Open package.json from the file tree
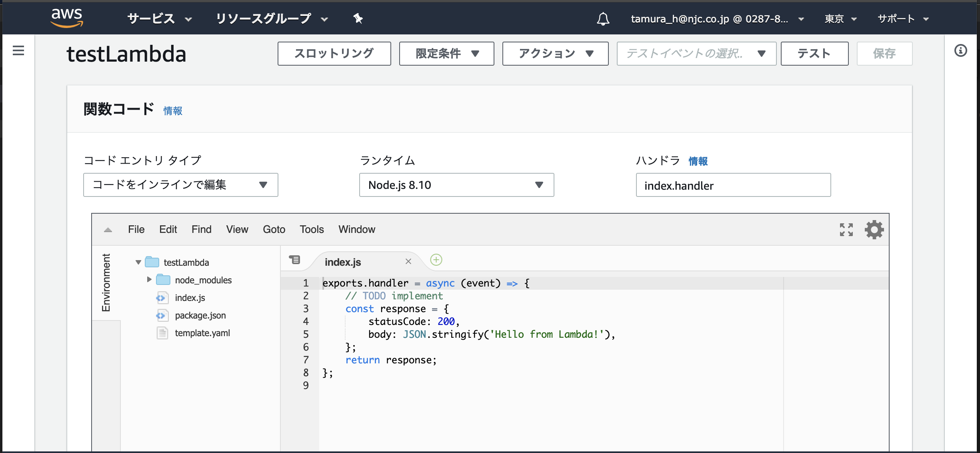This screenshot has height=453, width=980. pos(200,315)
